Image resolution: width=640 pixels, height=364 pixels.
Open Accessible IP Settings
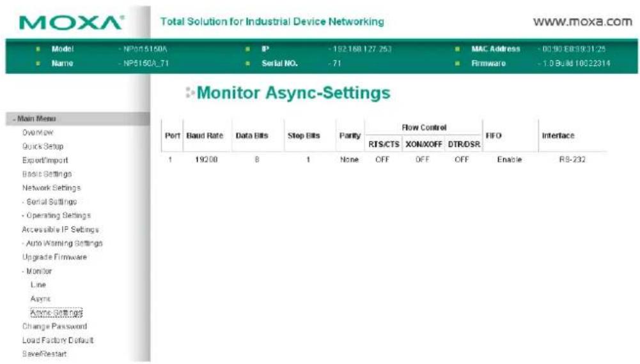(60, 229)
